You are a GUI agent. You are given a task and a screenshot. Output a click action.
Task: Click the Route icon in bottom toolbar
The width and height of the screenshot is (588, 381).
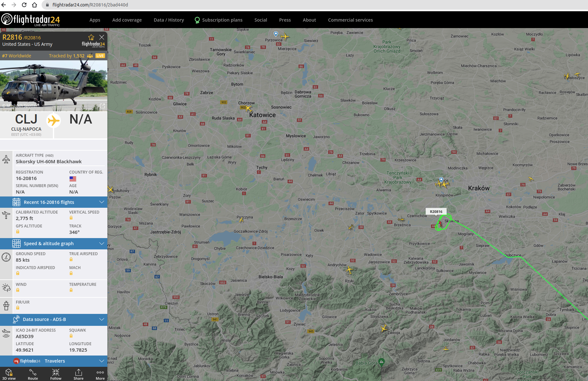coord(33,374)
